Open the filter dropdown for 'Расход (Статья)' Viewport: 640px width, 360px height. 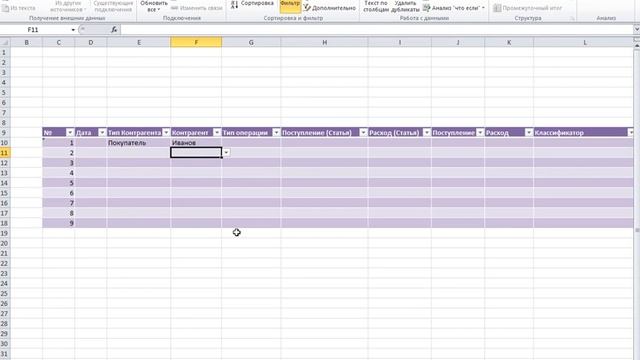(x=427, y=133)
